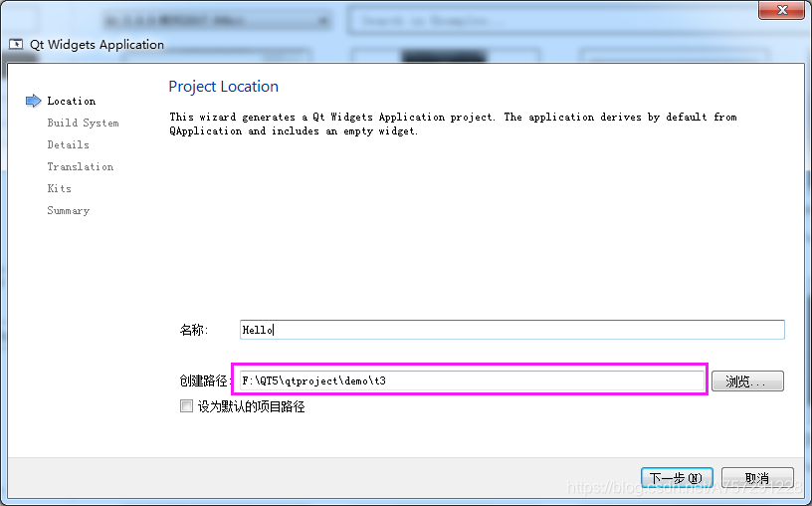Viewport: 812px width, 506px height.
Task: Select the Build System wizard step
Action: [x=83, y=123]
